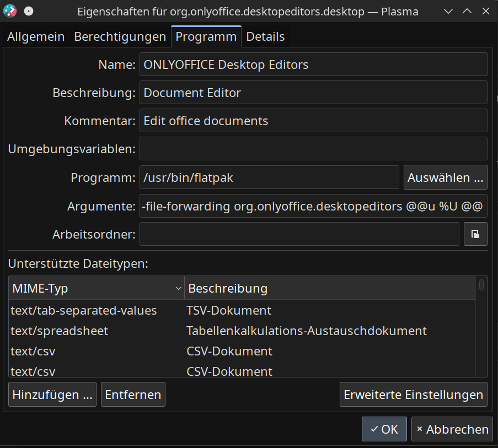Open the Berechtigungen tab
The width and height of the screenshot is (498, 448).
(120, 37)
